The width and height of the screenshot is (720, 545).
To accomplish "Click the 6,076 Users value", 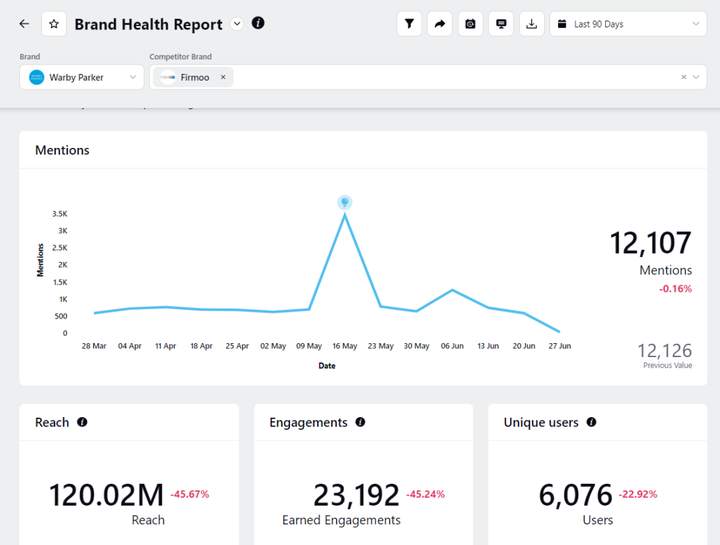I will coord(575,495).
